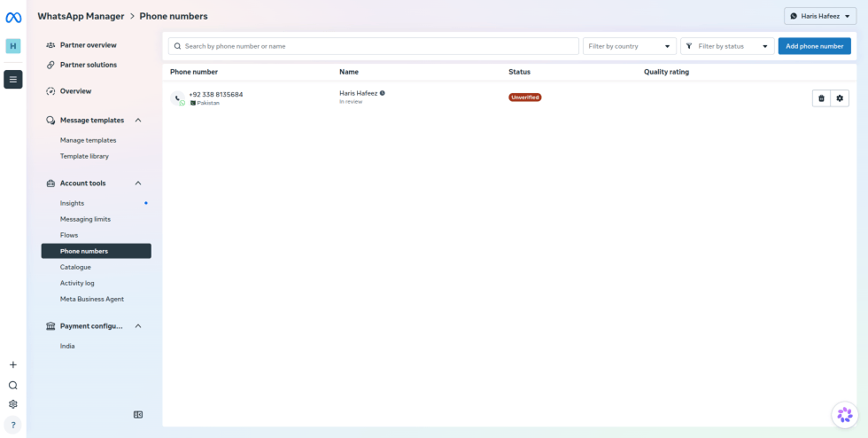This screenshot has width=868, height=438.
Task: Click Add phone number button
Action: (814, 46)
